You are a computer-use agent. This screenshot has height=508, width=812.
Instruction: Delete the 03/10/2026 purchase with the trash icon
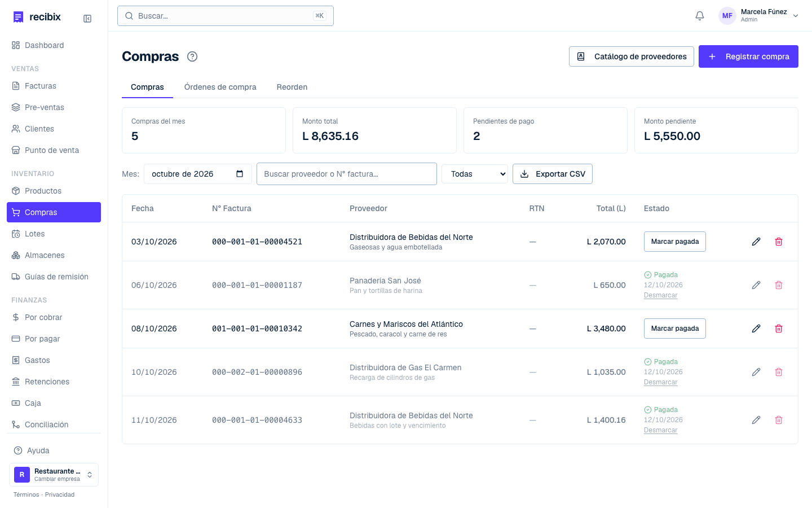coord(779,242)
